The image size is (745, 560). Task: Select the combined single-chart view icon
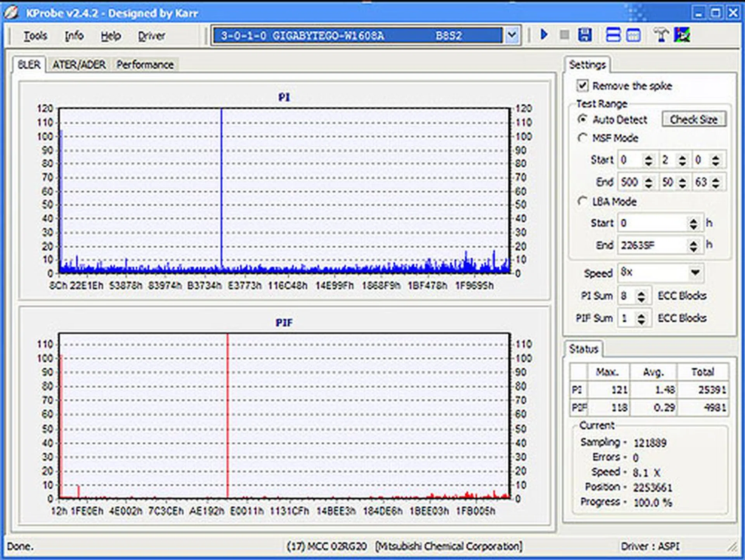tap(633, 35)
